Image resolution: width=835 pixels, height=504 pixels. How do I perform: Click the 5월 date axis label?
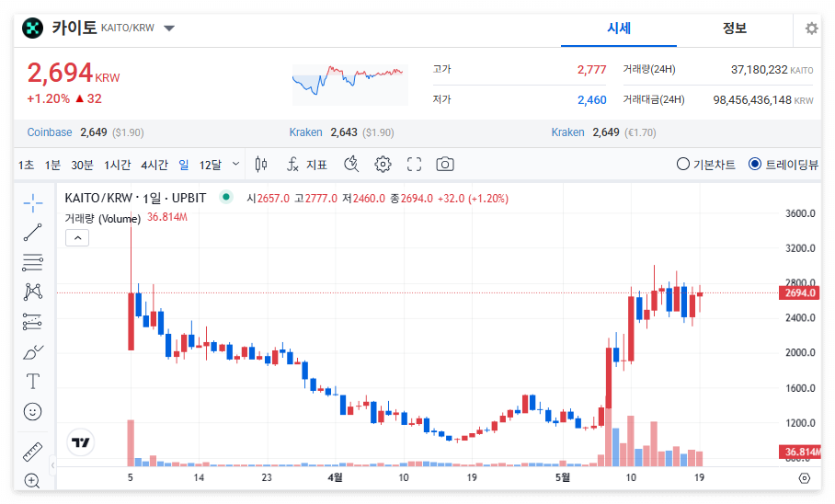(563, 477)
